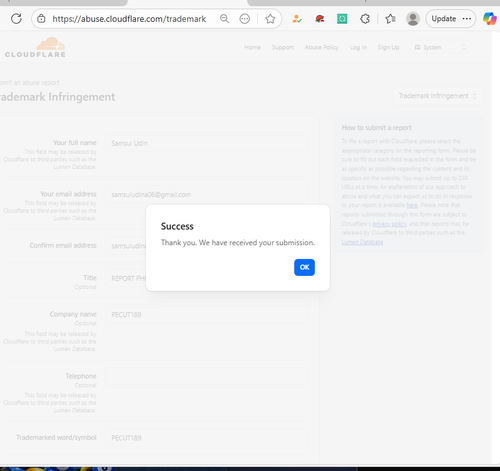Bookmark page with the star icon
Viewport: 500px width, 471px height.
(x=270, y=19)
